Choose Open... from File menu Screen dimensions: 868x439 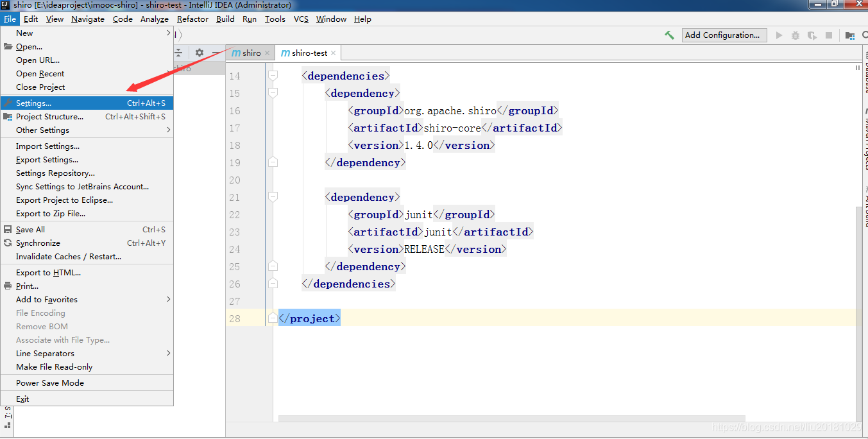tap(87, 46)
